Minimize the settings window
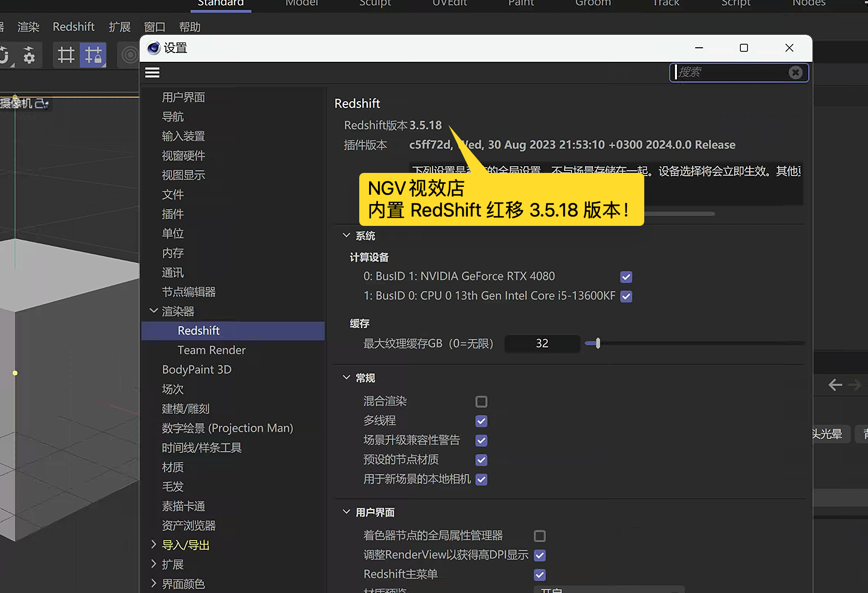The width and height of the screenshot is (868, 593). pyautogui.click(x=699, y=48)
